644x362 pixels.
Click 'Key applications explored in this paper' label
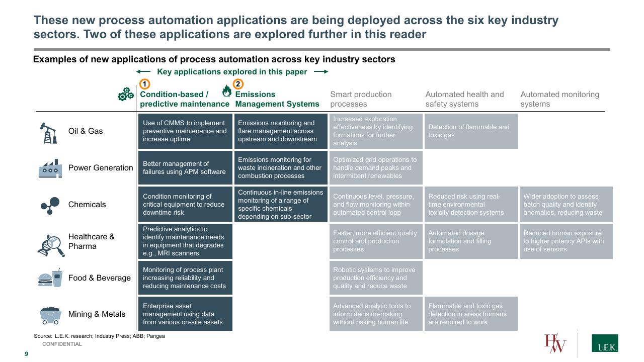[x=232, y=71]
